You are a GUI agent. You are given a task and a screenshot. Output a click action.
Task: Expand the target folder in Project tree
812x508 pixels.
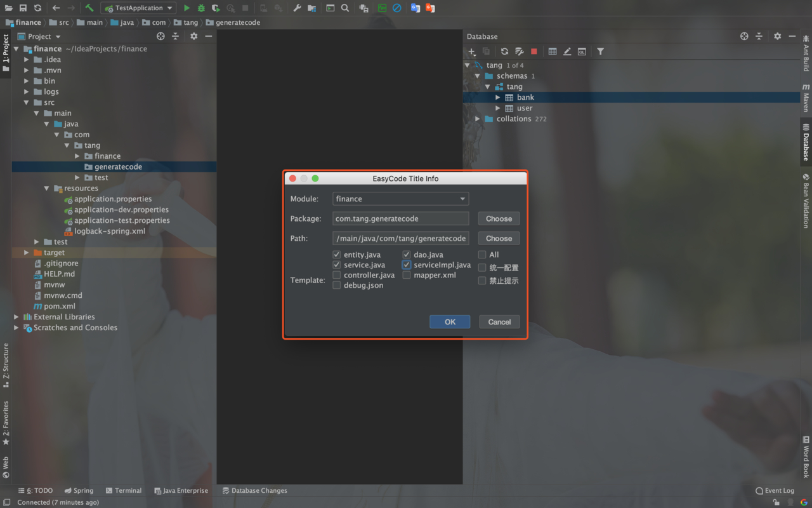27,253
